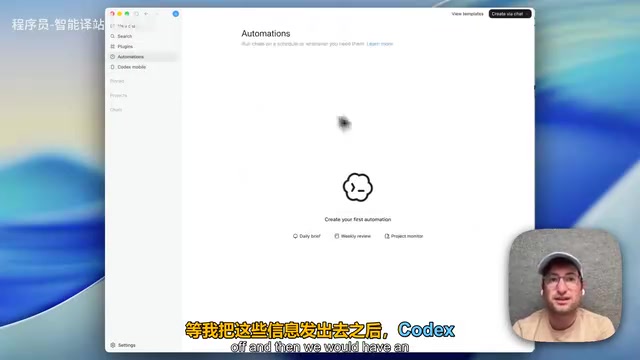Click the Codex mobile phone icon

pos(113,67)
